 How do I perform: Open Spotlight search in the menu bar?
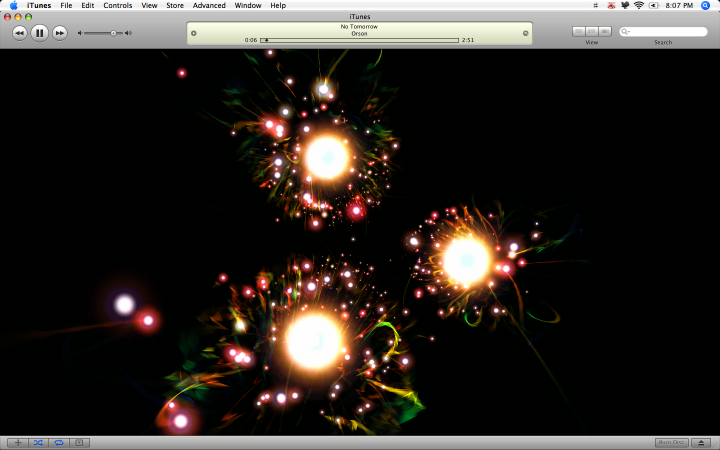click(705, 6)
